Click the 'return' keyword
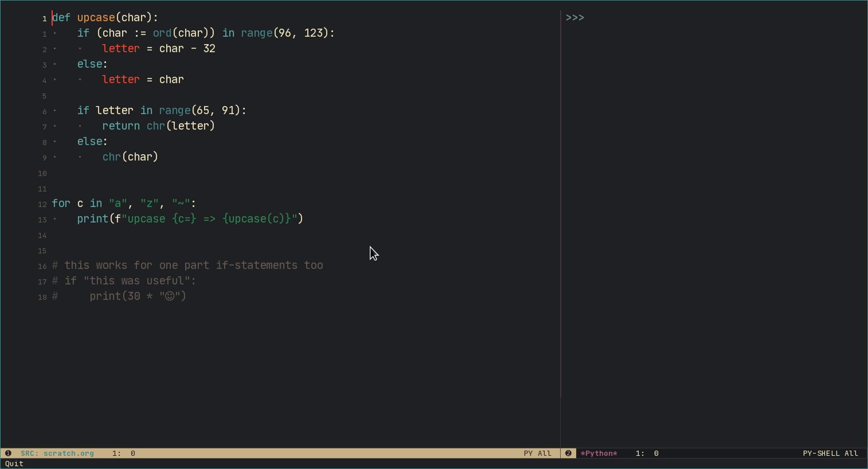The image size is (868, 469). (x=121, y=126)
